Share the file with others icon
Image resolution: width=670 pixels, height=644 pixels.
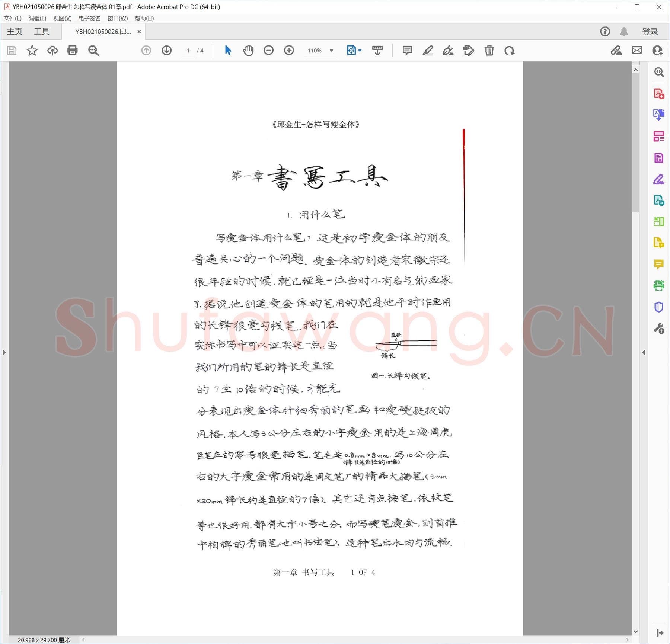pos(657,50)
